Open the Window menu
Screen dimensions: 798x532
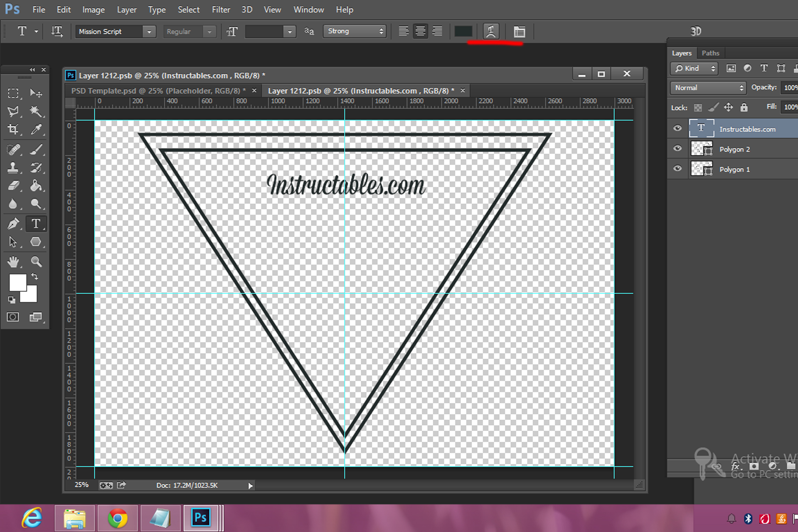point(308,10)
